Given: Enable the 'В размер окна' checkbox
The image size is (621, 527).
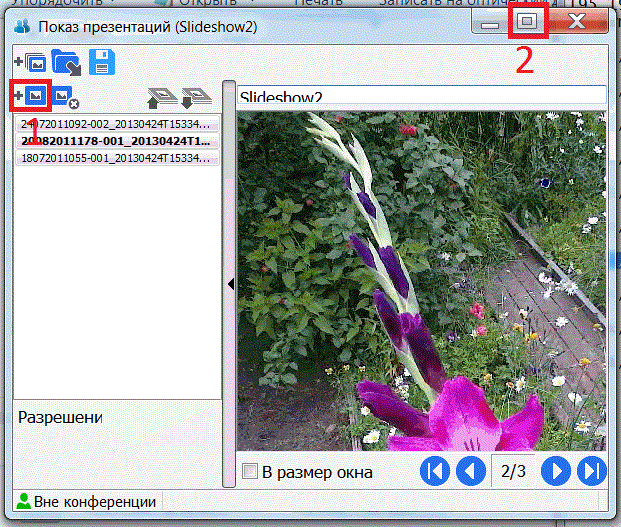Looking at the screenshot, I should pyautogui.click(x=250, y=471).
